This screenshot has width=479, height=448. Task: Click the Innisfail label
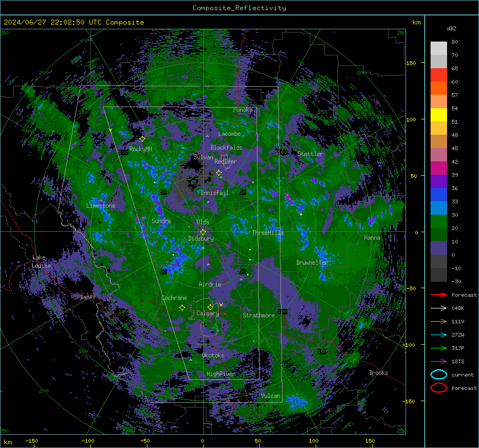[214, 193]
